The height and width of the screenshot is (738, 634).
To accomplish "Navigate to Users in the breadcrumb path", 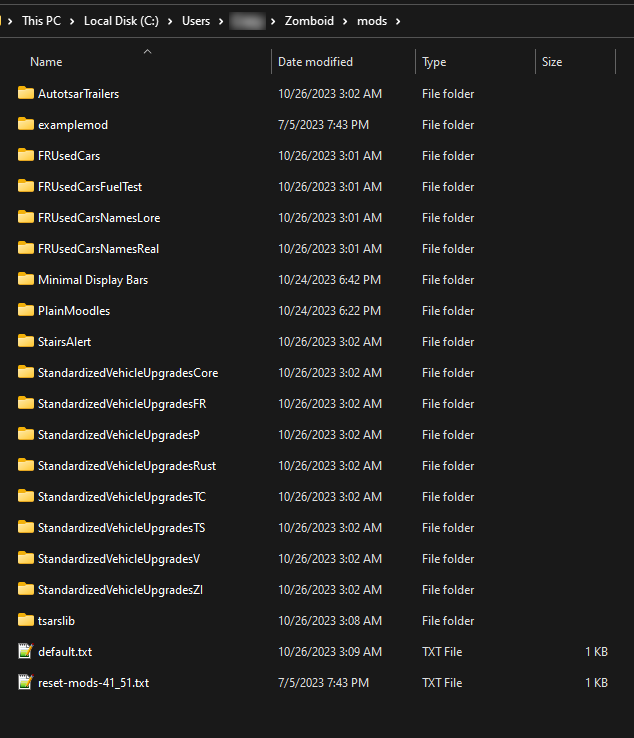I will 196,21.
